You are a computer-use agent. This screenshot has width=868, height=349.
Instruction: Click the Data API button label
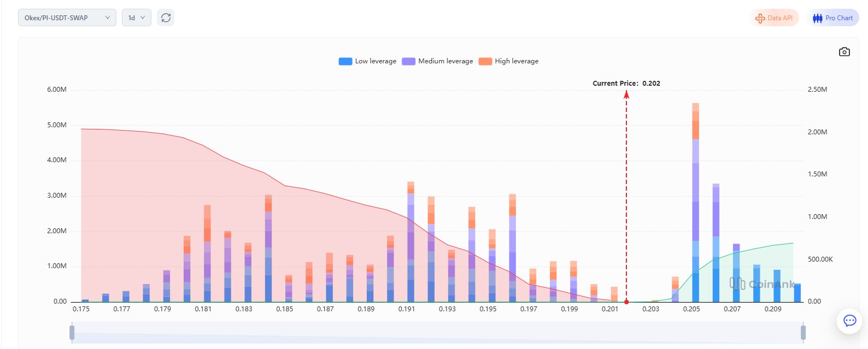click(x=779, y=18)
